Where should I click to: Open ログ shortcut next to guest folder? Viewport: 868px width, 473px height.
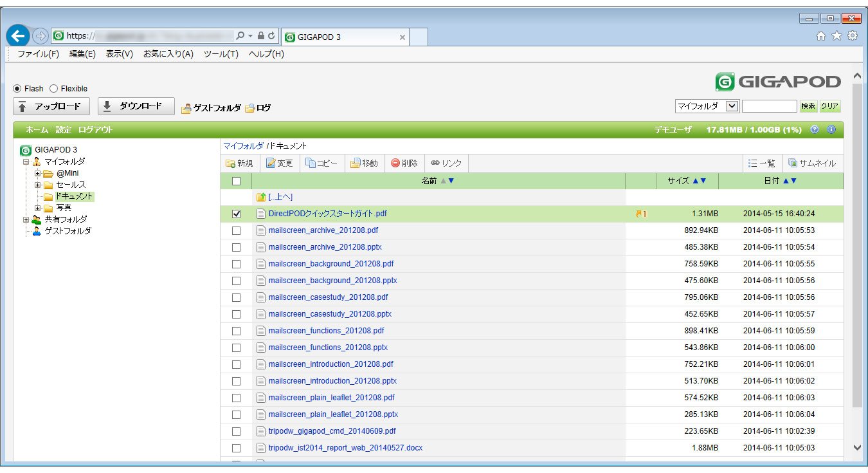(258, 108)
